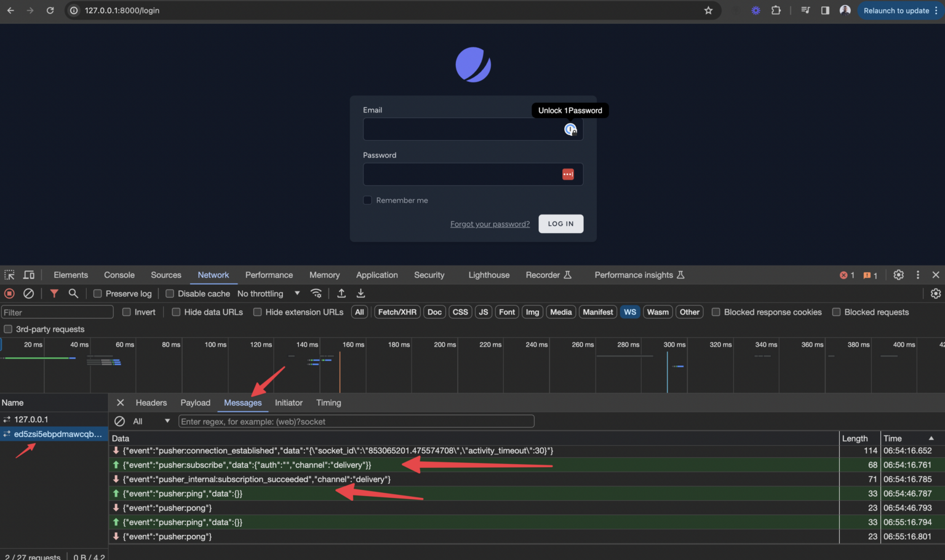Click the regex filter input field
The width and height of the screenshot is (945, 560).
tap(356, 421)
